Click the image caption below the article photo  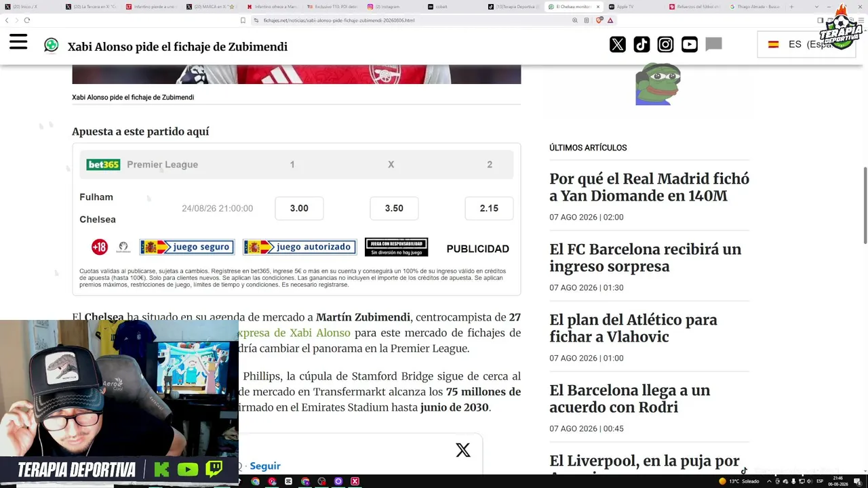133,97
